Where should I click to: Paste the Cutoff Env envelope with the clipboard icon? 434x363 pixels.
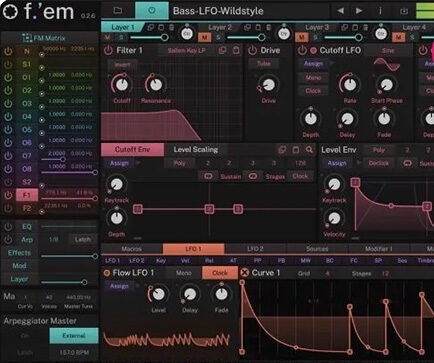pyautogui.click(x=296, y=150)
